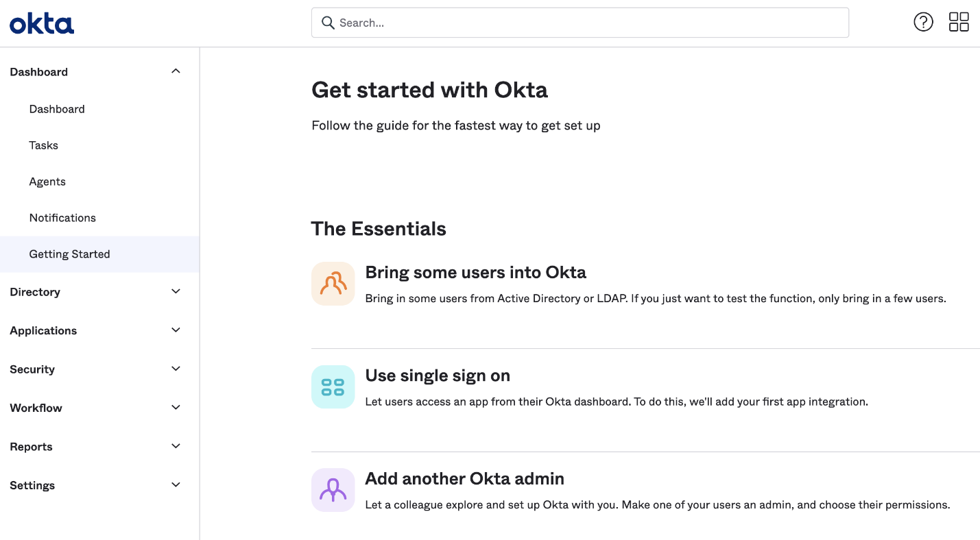This screenshot has width=980, height=540.
Task: Click the Workflow menu label
Action: point(36,408)
